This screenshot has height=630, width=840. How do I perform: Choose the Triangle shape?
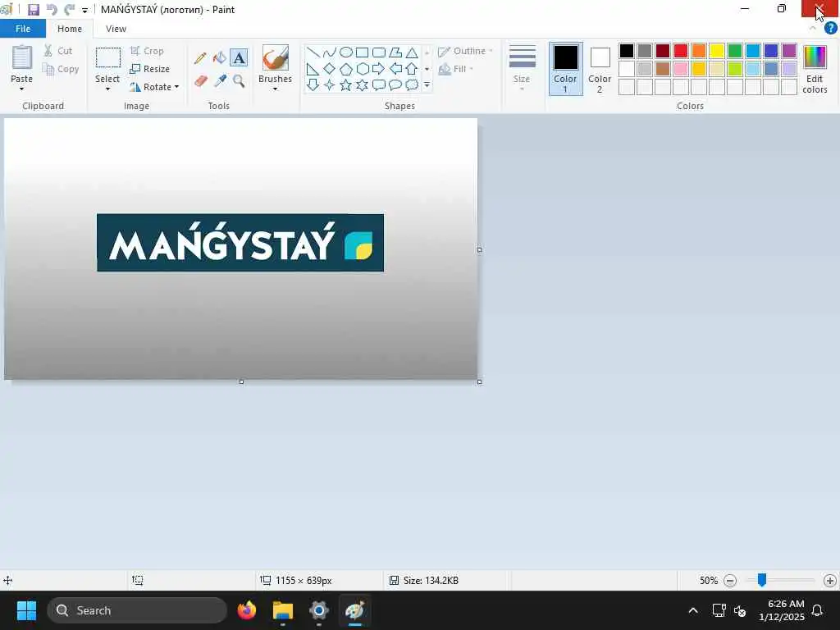click(x=412, y=52)
